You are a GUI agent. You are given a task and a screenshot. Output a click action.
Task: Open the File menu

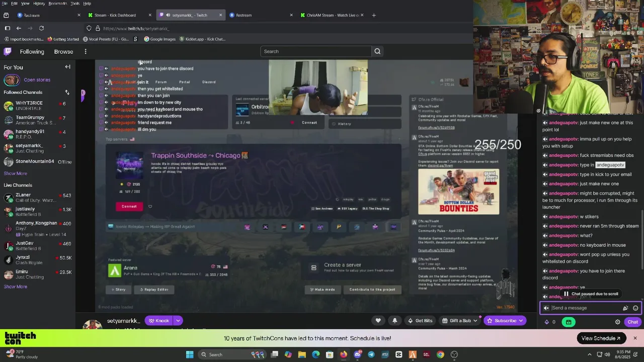coord(4,4)
